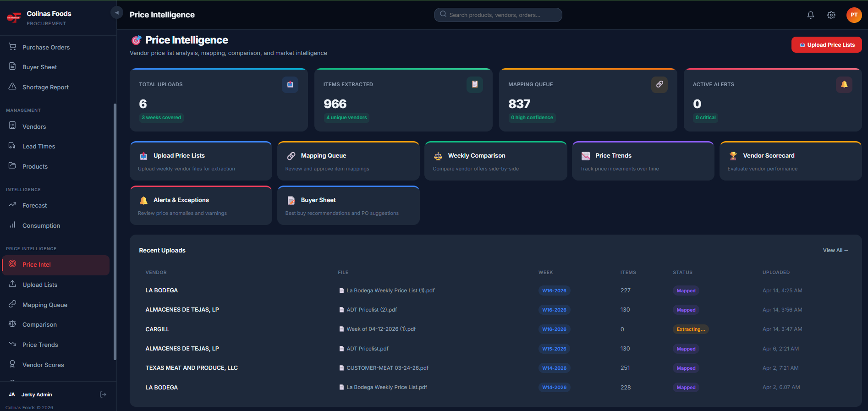Click the 0 high confidence badge

[532, 118]
